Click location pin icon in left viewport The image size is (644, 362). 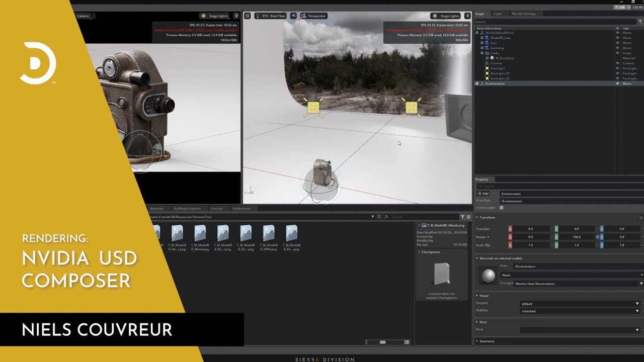(x=236, y=16)
